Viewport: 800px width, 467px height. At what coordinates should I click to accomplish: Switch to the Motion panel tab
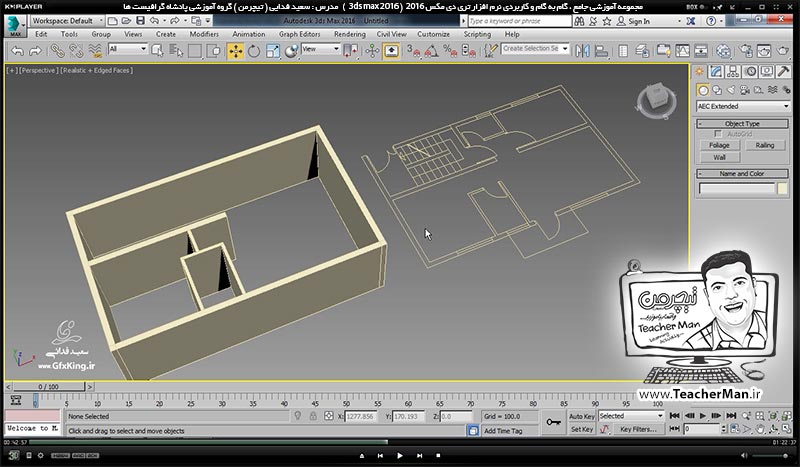point(750,71)
